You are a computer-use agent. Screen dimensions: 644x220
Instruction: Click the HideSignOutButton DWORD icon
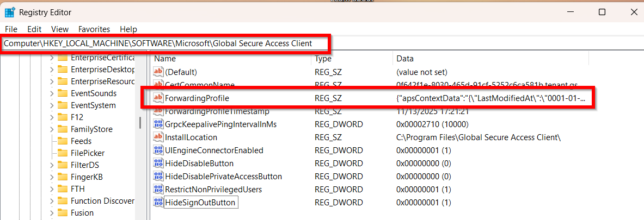coord(158,203)
